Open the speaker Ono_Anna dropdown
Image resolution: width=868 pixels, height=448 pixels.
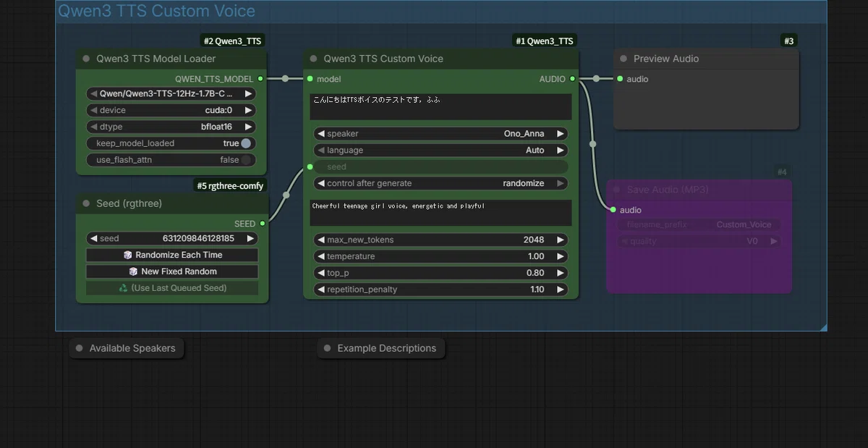(x=441, y=133)
